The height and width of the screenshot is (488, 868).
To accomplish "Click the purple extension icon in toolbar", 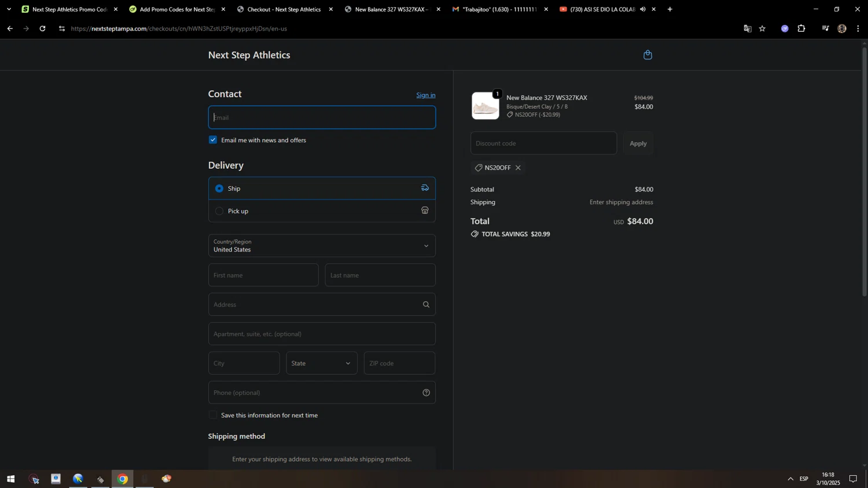I will tap(785, 28).
